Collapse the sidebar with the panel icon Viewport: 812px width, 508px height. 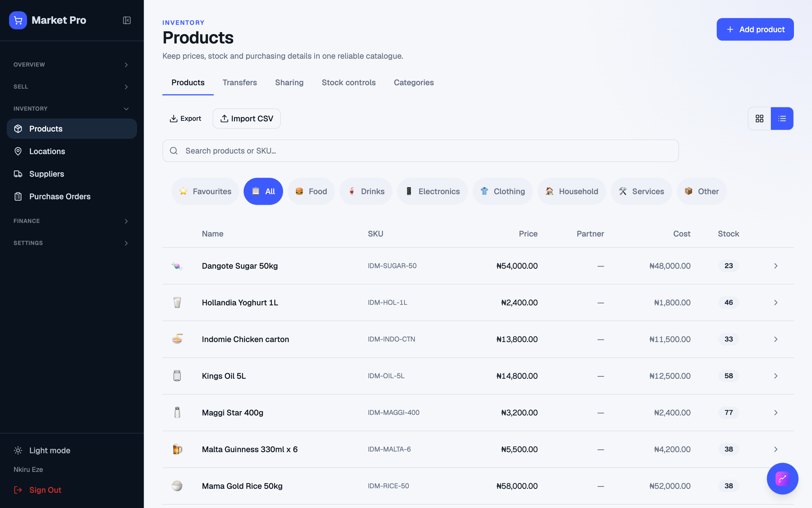click(127, 20)
